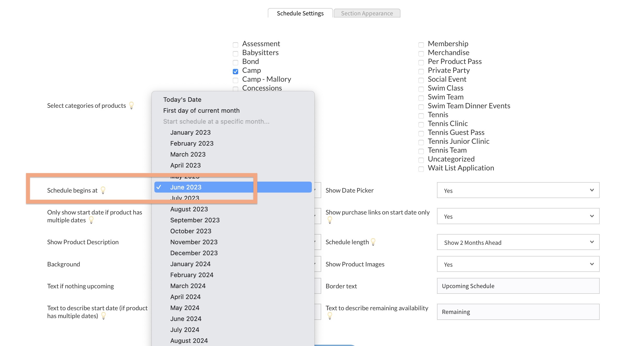This screenshot has width=644, height=346.
Task: Click lightbulb after 'has multiple dates)' label
Action: point(104,316)
